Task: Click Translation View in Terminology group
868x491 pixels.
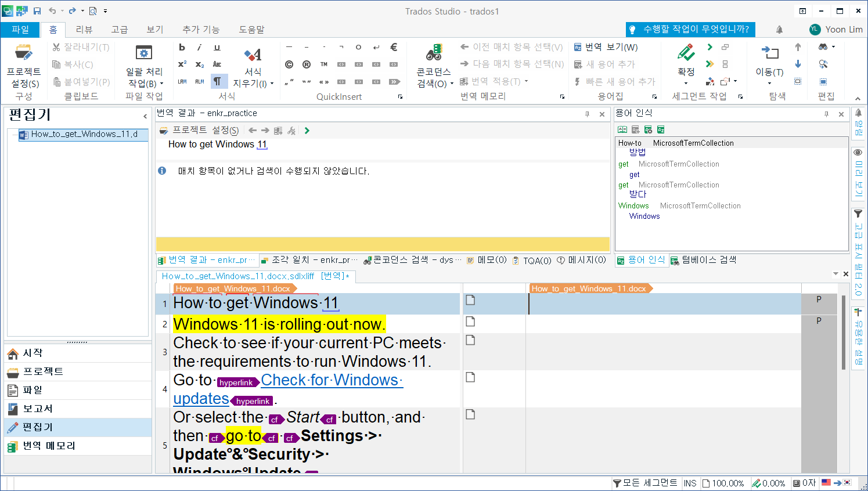Action: point(606,47)
